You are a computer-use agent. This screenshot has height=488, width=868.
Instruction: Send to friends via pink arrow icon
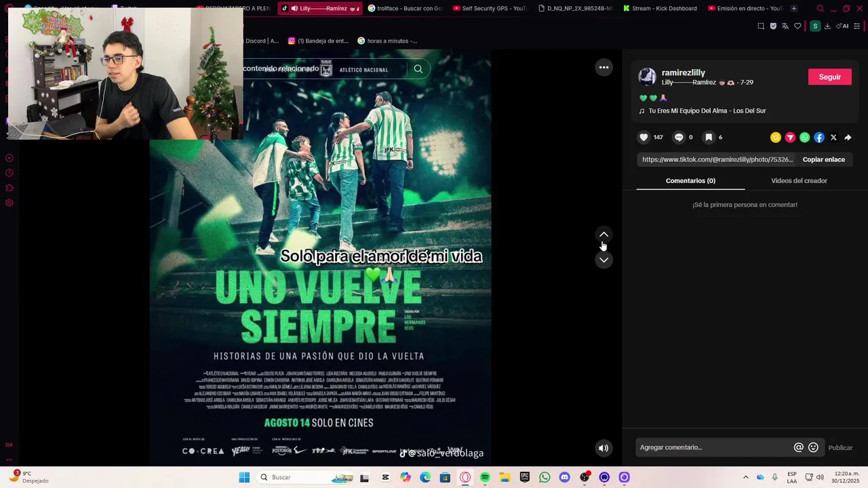point(790,138)
